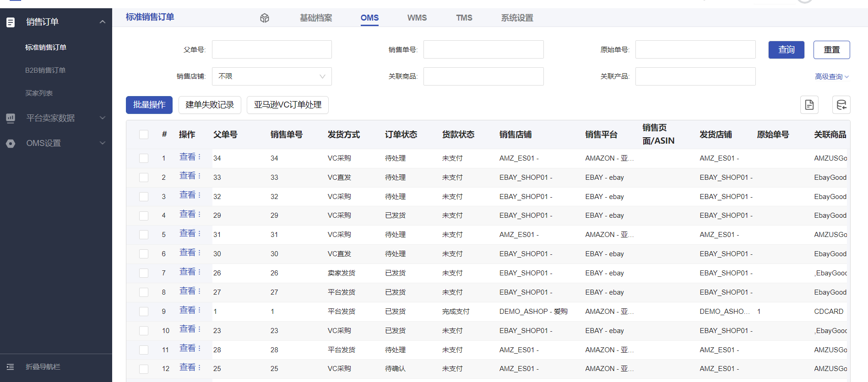
Task: Click 查看 link for row 12
Action: coord(188,367)
